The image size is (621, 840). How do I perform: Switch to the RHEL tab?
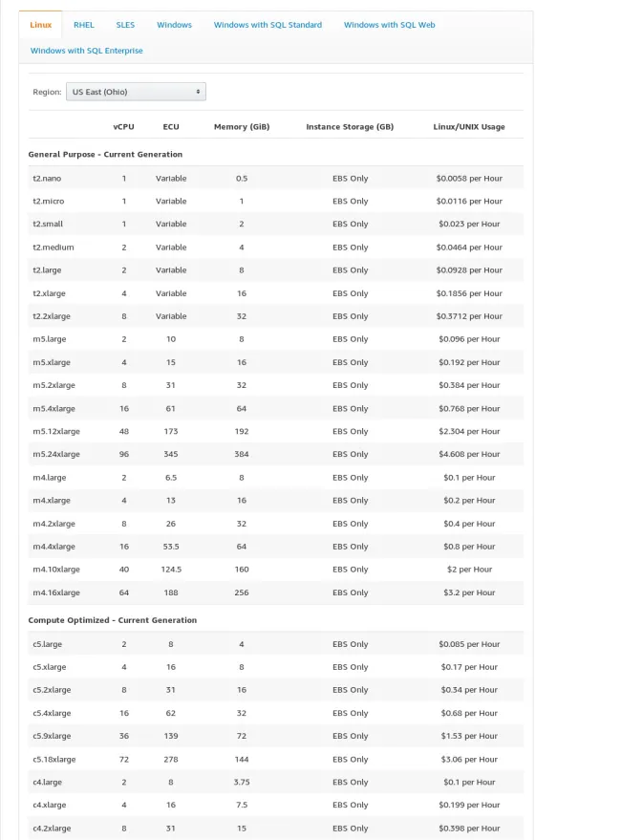[84, 25]
